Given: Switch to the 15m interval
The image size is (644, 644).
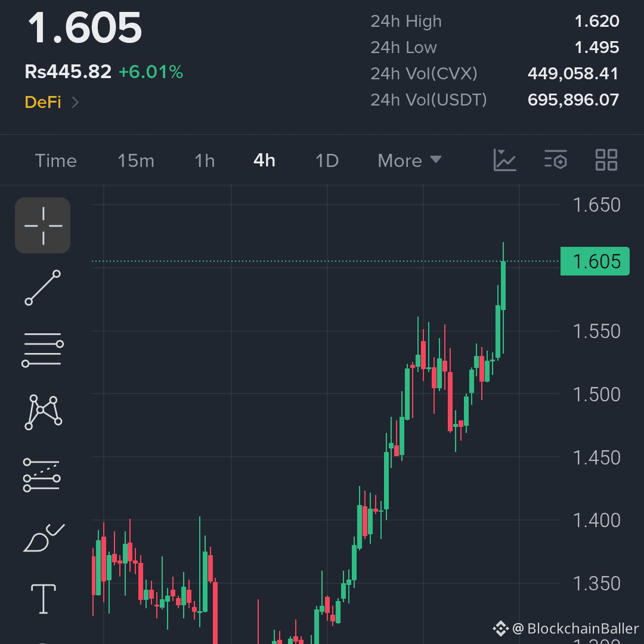Looking at the screenshot, I should click(136, 160).
